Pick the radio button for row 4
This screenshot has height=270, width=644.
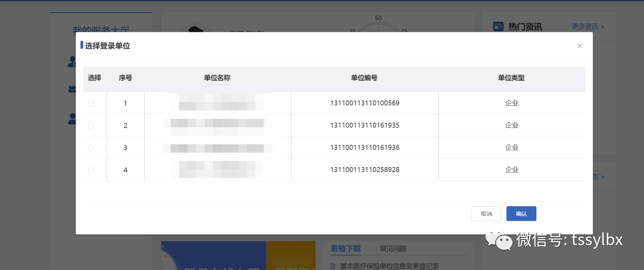[x=91, y=170]
